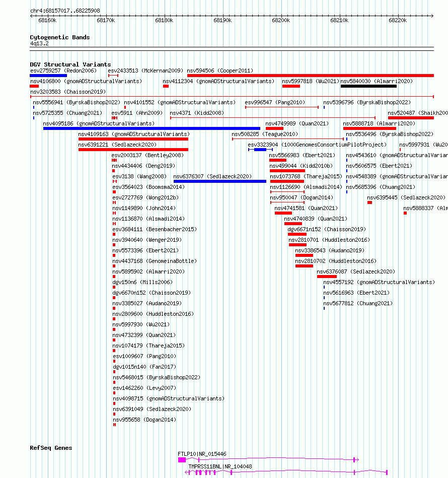Click nsv3386543 (Audano2019) label

pyautogui.click(x=330, y=250)
